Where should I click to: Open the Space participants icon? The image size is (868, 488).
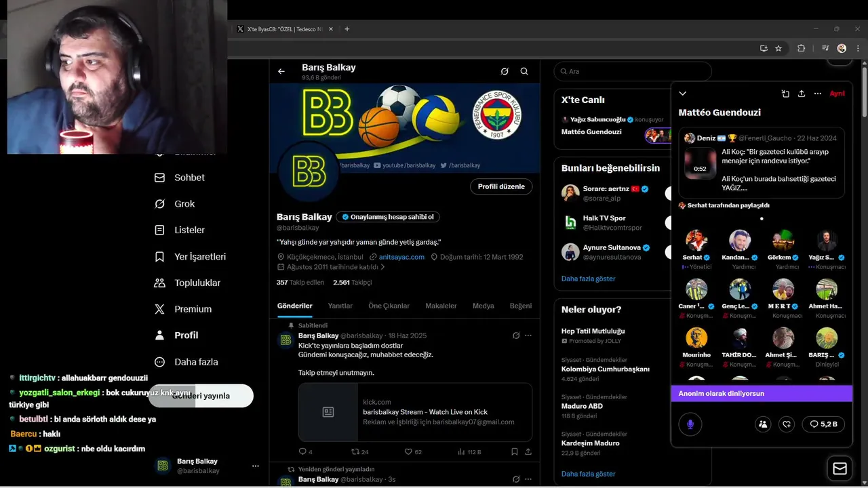pos(763,424)
